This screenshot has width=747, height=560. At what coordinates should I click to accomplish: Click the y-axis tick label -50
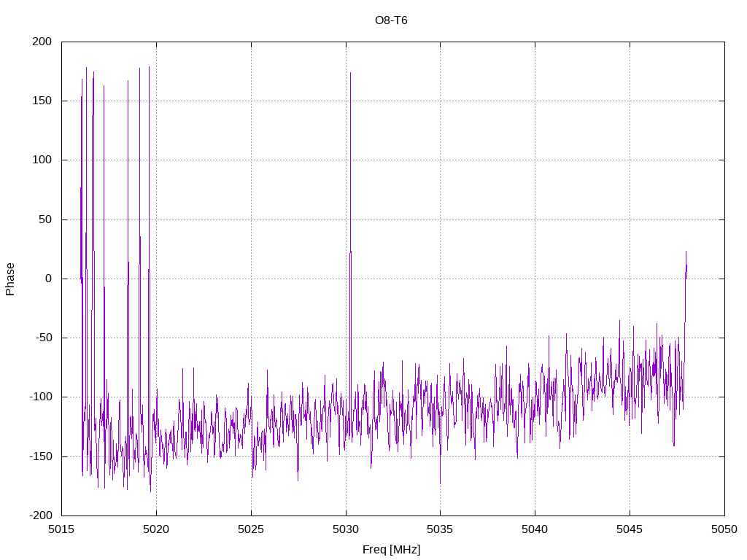tap(43, 338)
